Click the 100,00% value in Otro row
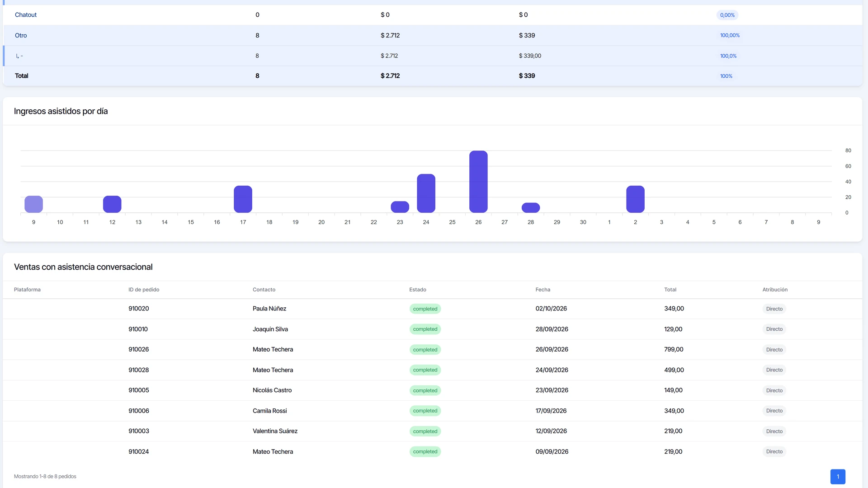 pos(730,35)
